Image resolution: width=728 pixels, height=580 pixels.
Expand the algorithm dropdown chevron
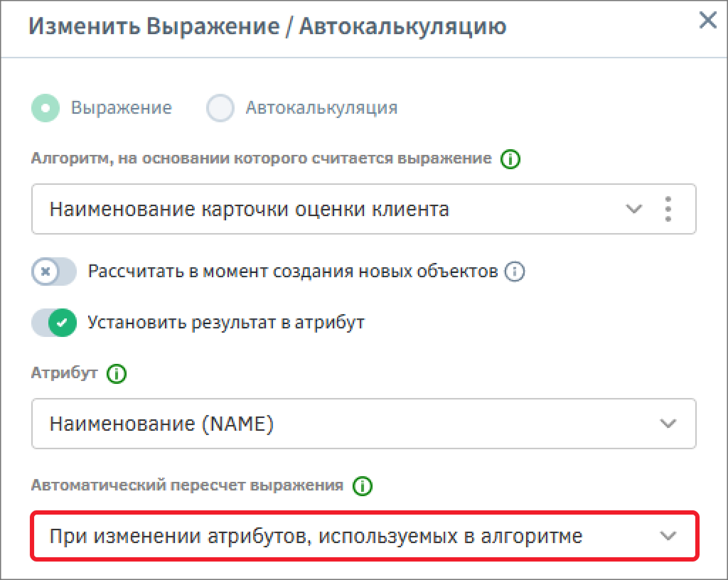[633, 209]
